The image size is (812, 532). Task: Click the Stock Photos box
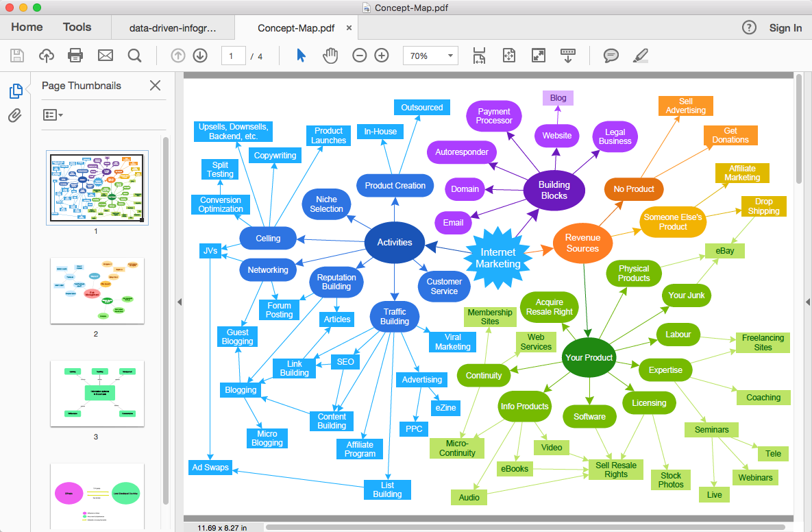671,480
